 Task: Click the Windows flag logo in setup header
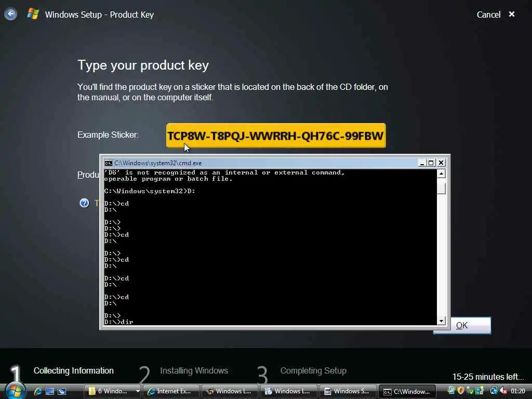click(33, 14)
